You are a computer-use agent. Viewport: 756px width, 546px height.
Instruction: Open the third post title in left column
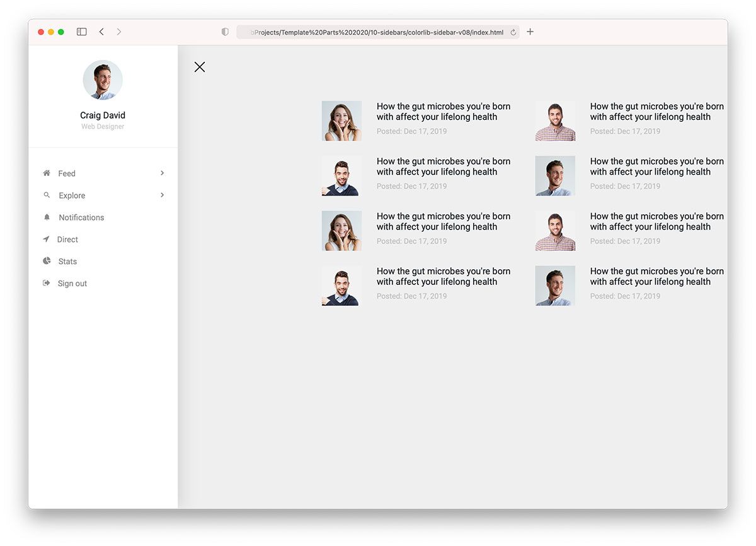click(444, 221)
